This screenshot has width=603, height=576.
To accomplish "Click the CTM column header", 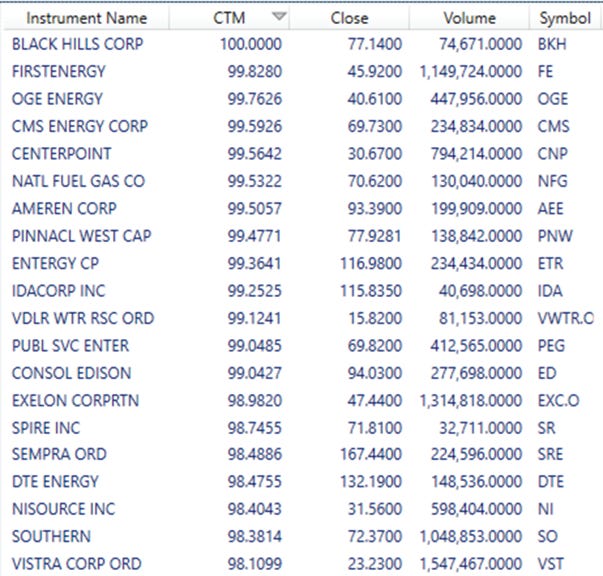I will tap(229, 18).
